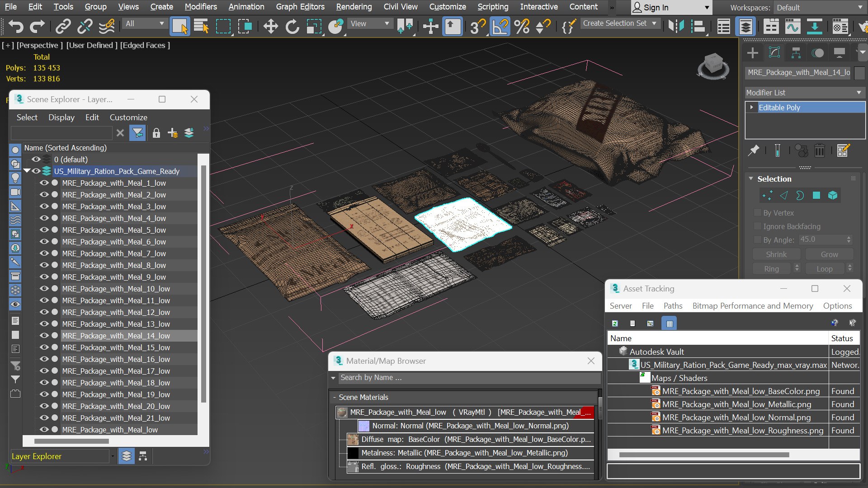Click object color swatch beside name field
The image size is (868, 488).
tap(859, 73)
